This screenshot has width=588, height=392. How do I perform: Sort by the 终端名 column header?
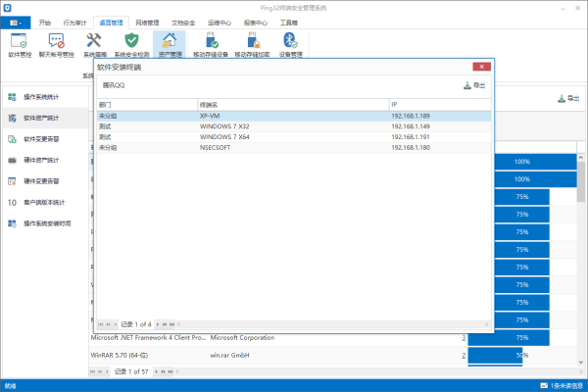click(x=294, y=105)
